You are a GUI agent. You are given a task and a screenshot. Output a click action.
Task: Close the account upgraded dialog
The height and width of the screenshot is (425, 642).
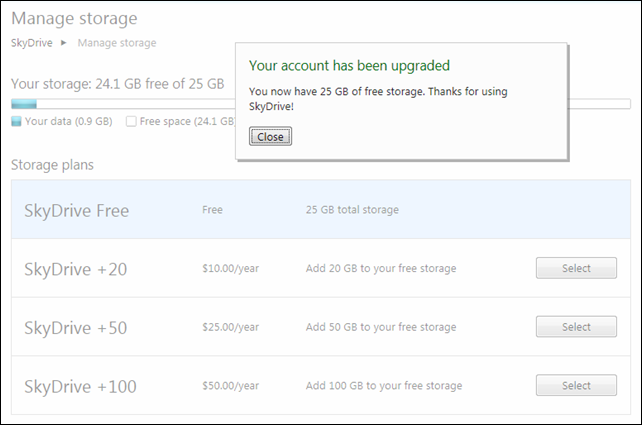(x=270, y=136)
